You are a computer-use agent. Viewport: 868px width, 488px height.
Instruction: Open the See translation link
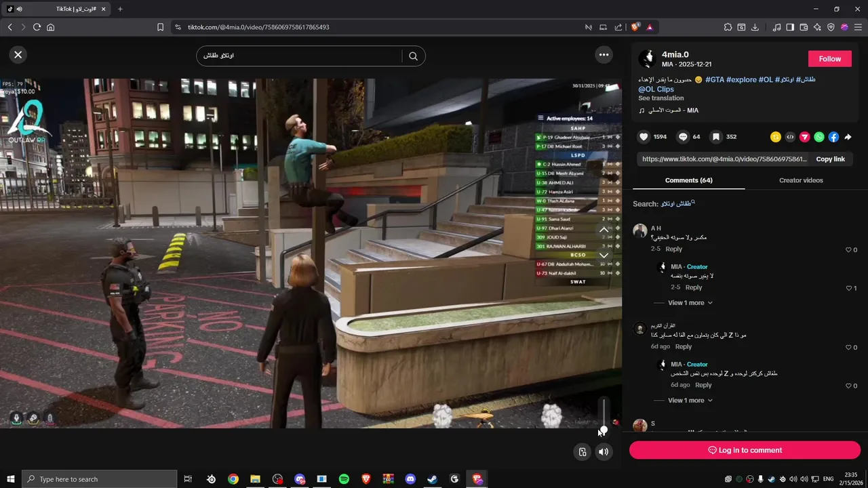(x=660, y=98)
